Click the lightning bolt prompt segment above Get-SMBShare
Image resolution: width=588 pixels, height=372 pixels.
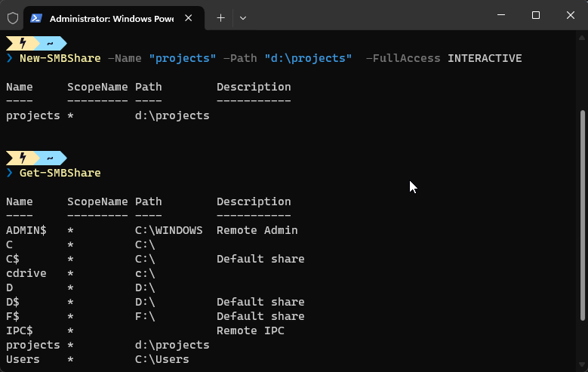pos(23,158)
